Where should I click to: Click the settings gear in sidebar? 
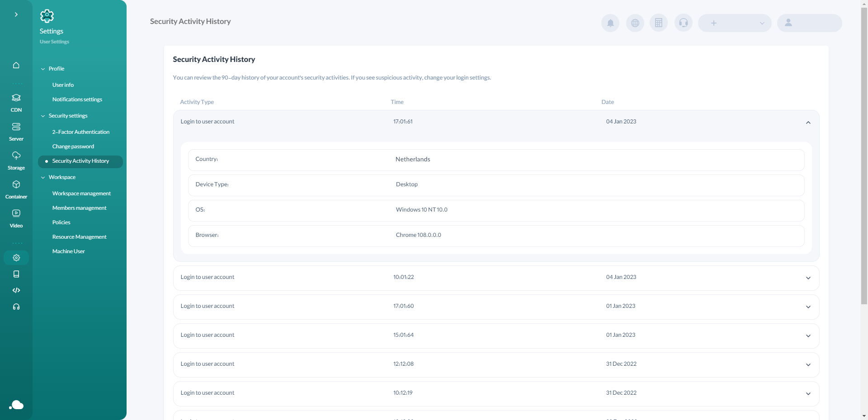coord(16,258)
